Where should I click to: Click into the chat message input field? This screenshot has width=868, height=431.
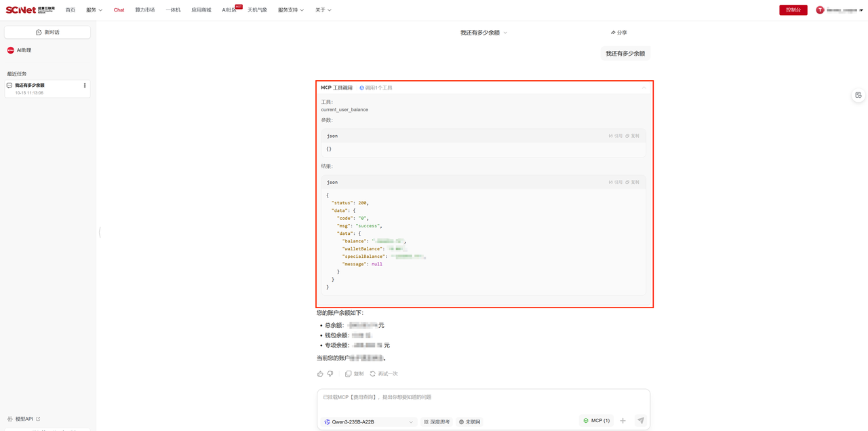[483, 400]
